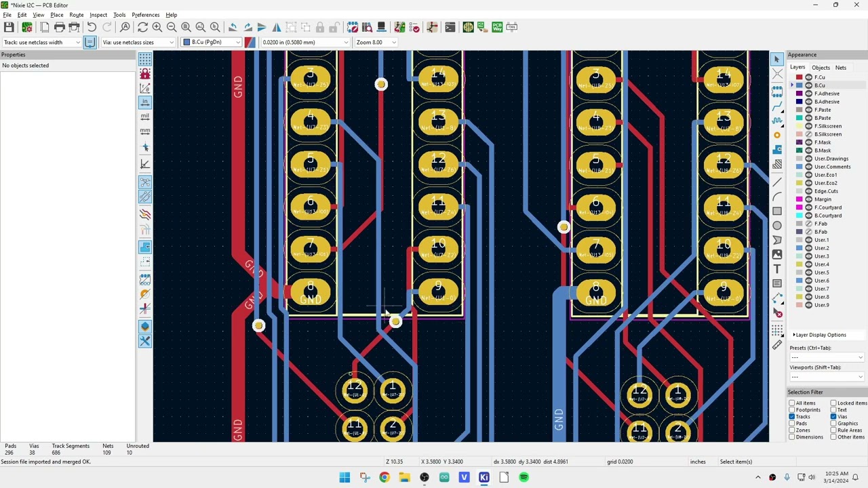868x488 pixels.
Task: Click the Print icon in the toolbar
Action: point(59,27)
